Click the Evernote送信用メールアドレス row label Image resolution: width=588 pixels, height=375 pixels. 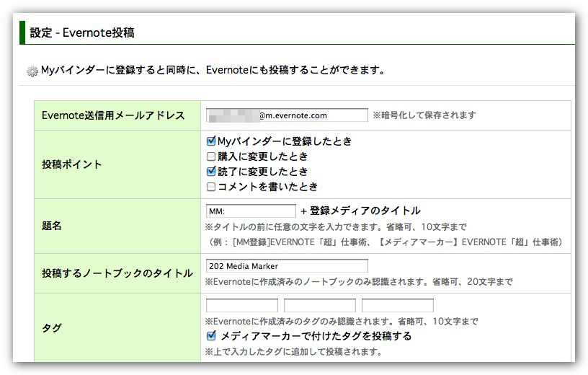pos(113,115)
